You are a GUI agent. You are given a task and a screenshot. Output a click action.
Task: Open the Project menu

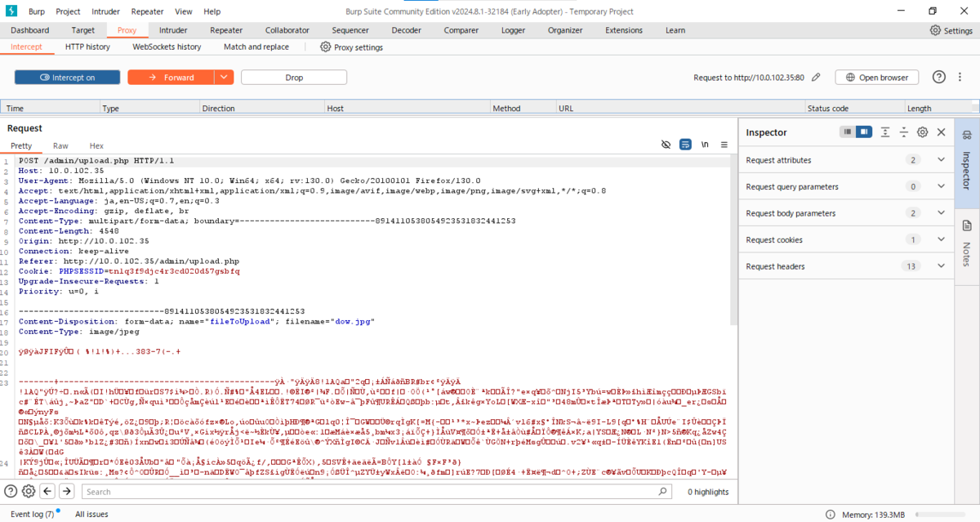pos(68,11)
